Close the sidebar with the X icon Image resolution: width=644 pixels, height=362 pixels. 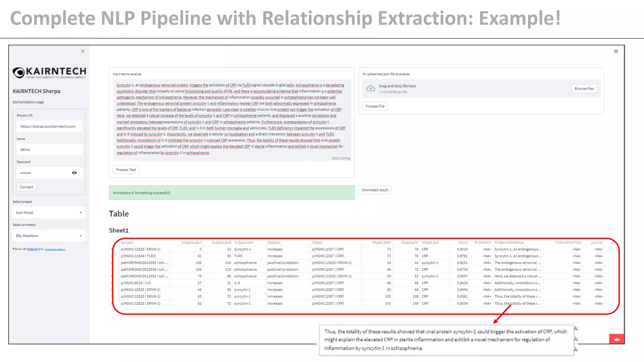coord(83,51)
